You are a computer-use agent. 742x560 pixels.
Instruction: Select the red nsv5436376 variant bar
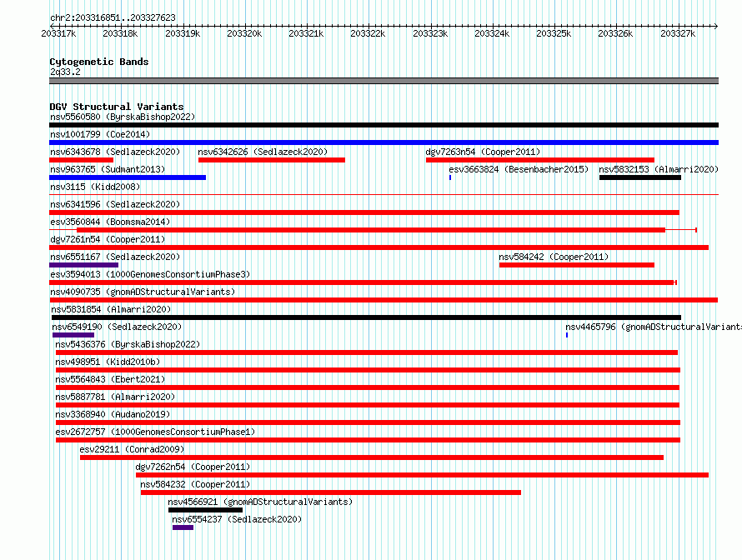pos(367,352)
